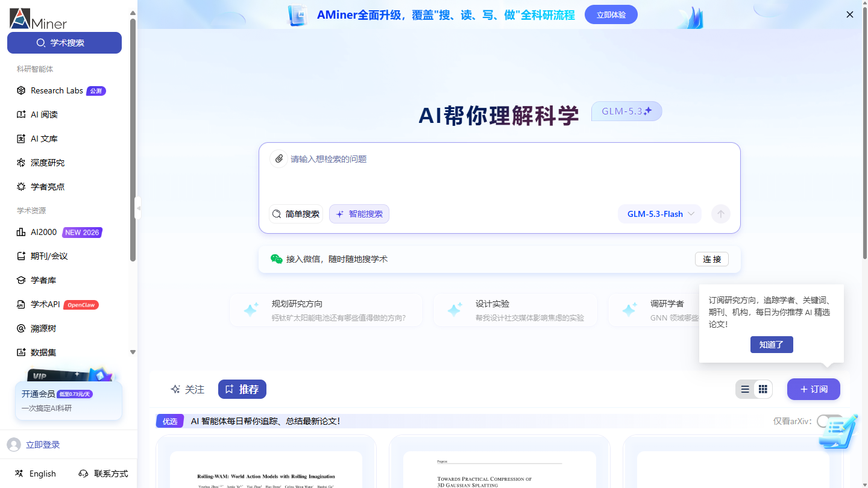Click the search question input field
The height and width of the screenshot is (488, 868).
coord(500,159)
